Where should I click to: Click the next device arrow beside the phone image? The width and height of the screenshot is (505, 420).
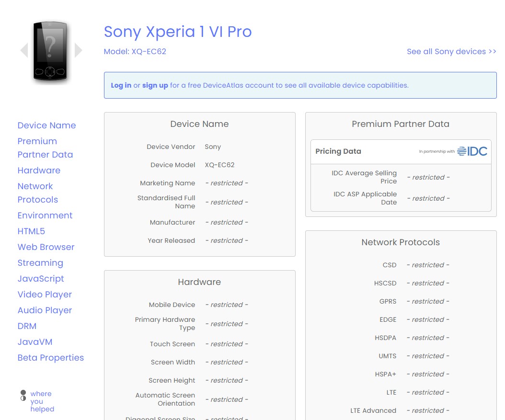tap(78, 50)
